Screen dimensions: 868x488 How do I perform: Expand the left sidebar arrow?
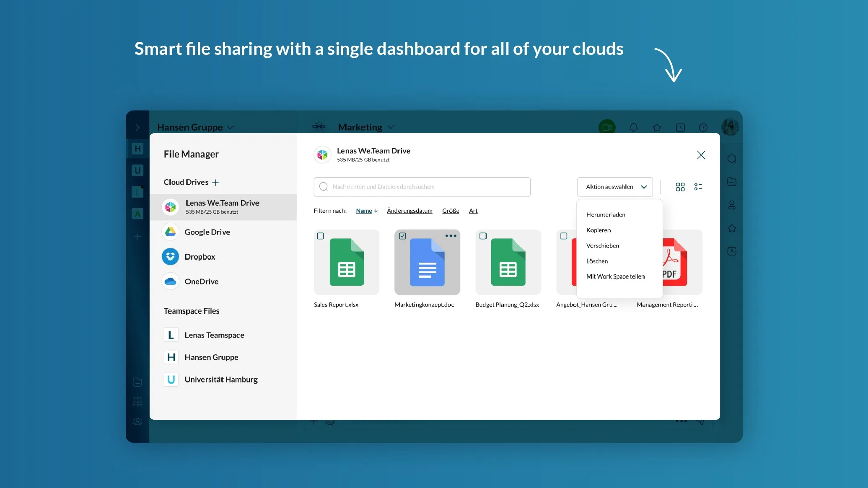pyautogui.click(x=137, y=127)
